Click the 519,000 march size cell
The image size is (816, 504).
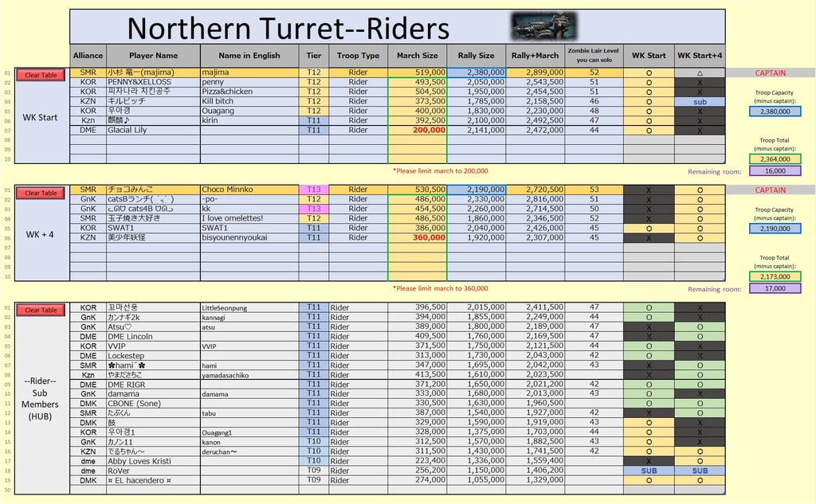tap(418, 72)
